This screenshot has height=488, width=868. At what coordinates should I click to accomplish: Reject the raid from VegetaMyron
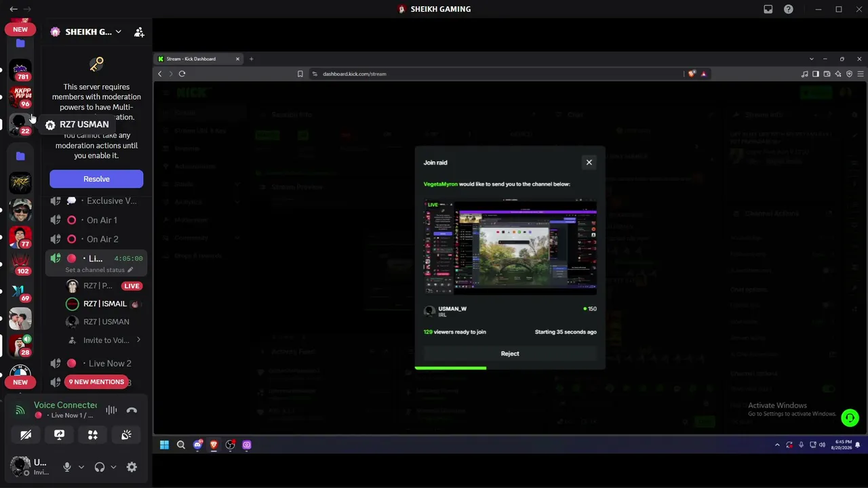click(x=510, y=353)
